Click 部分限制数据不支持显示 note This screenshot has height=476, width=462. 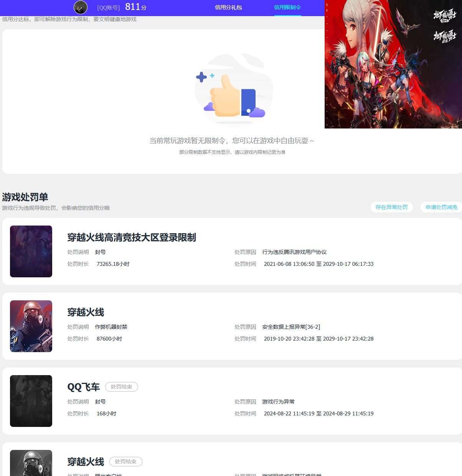[x=232, y=152]
